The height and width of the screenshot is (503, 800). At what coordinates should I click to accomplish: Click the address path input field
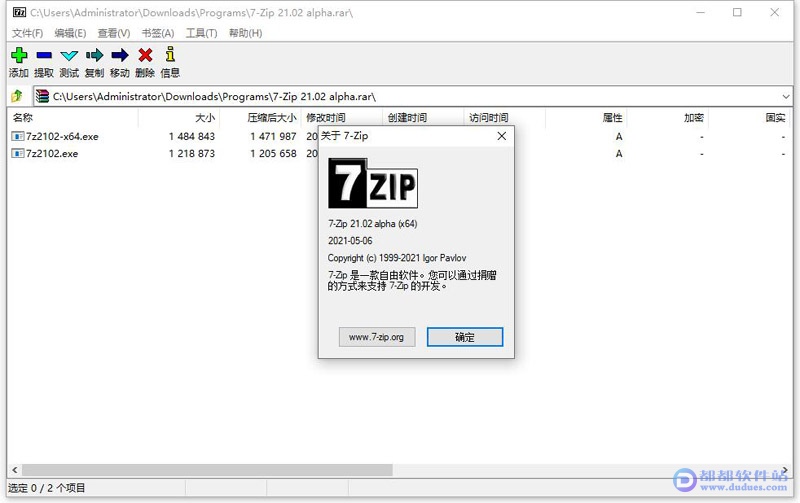click(x=412, y=96)
